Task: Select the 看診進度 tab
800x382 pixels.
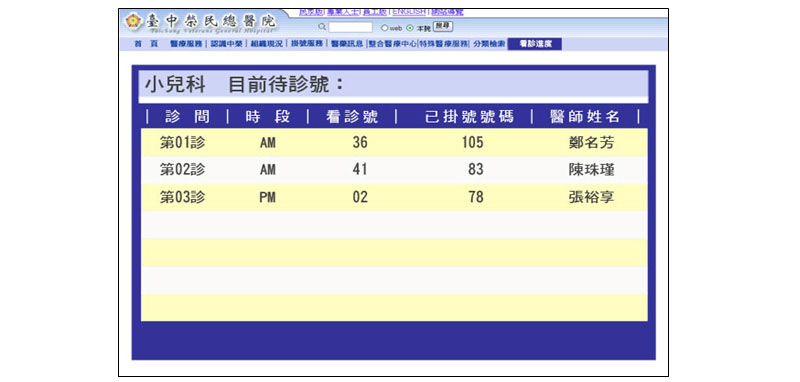Action: coord(535,44)
